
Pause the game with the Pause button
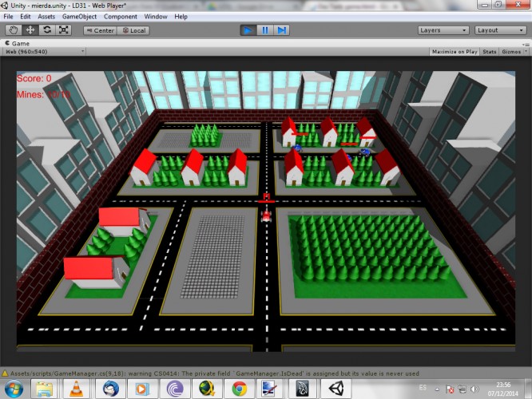coord(265,30)
